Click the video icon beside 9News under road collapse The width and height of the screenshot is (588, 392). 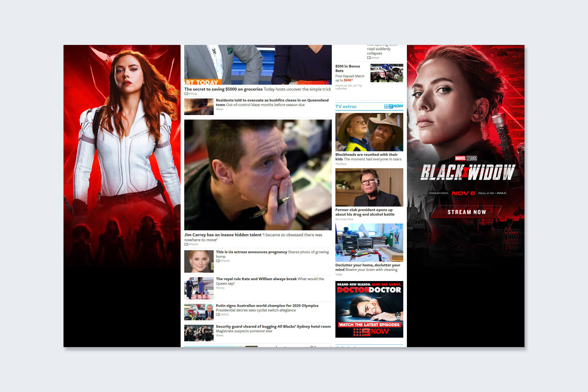(369, 58)
